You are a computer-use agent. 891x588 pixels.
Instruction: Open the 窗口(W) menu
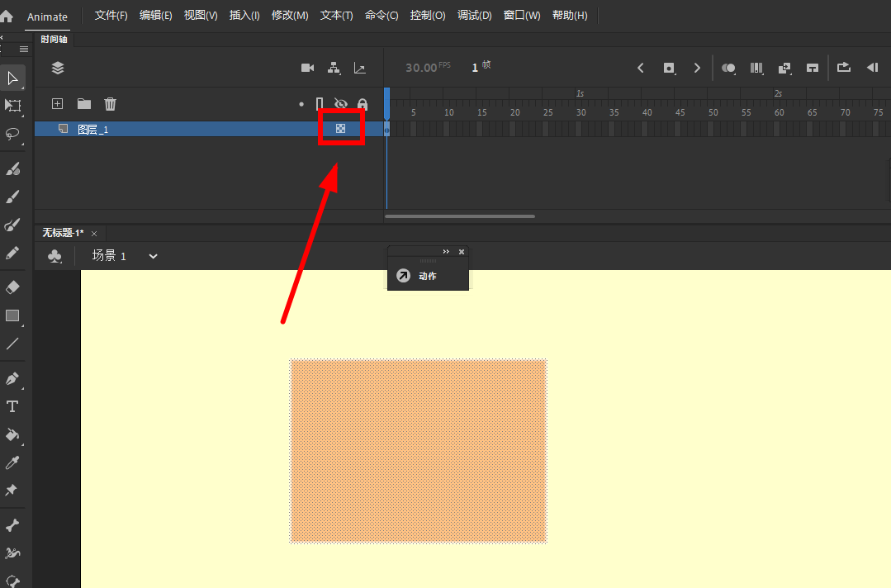click(522, 16)
